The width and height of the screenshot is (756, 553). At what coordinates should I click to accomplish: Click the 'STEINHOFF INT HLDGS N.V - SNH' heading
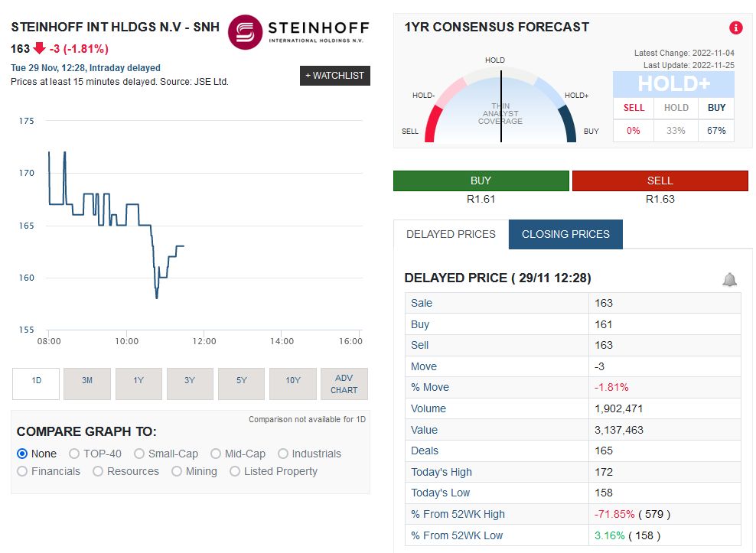click(x=116, y=27)
